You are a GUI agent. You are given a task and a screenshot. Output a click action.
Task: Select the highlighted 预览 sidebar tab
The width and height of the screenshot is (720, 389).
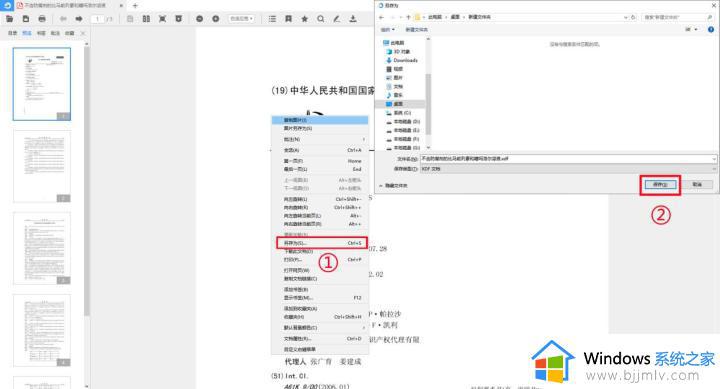(x=27, y=33)
